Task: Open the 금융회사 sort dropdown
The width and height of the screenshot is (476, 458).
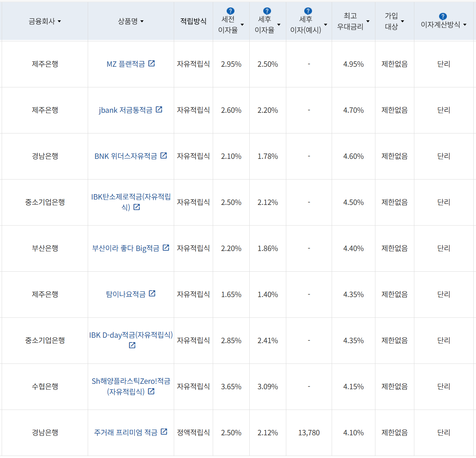Action: (x=60, y=21)
